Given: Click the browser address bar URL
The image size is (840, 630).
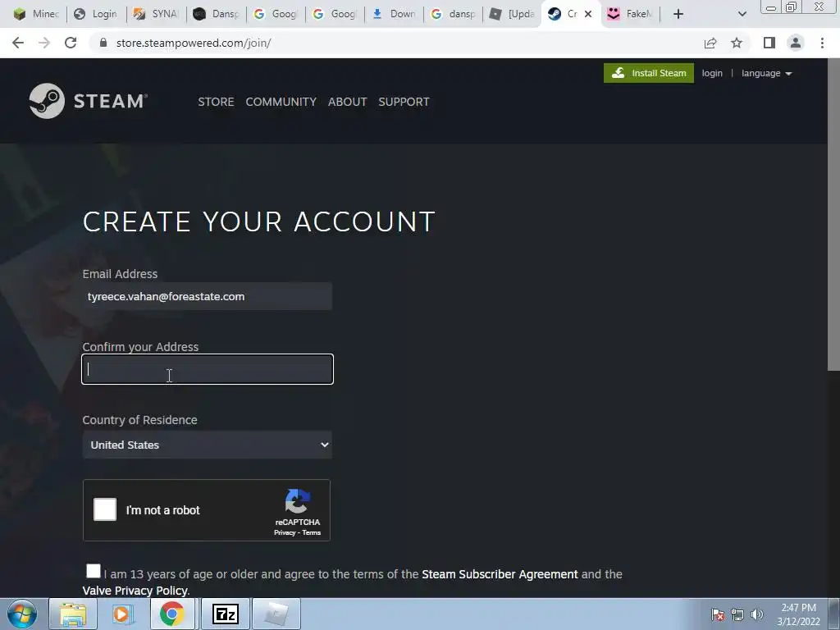Looking at the screenshot, I should pyautogui.click(x=194, y=43).
